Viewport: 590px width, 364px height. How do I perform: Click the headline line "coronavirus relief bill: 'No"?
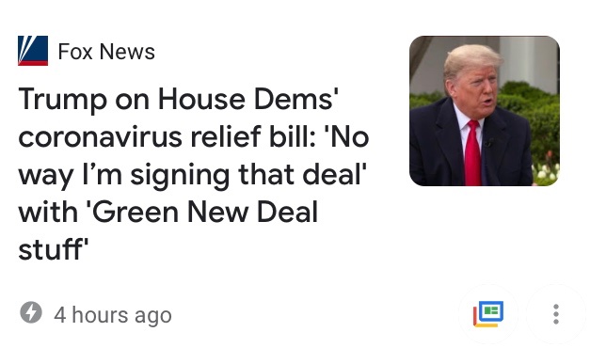click(x=194, y=137)
